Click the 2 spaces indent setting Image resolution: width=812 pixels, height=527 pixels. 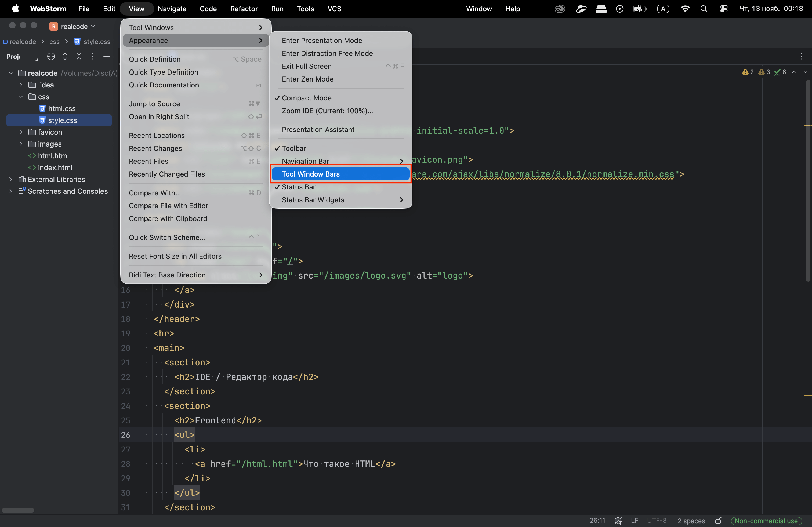point(691,521)
